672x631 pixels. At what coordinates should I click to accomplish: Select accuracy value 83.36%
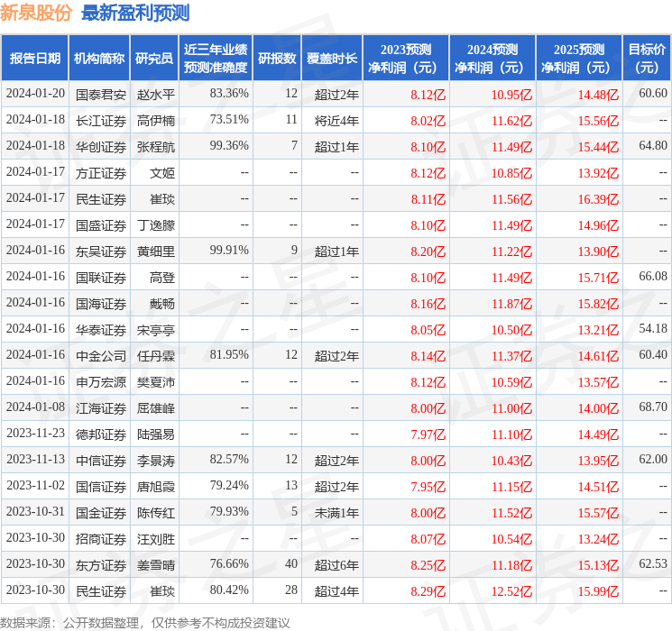[229, 94]
